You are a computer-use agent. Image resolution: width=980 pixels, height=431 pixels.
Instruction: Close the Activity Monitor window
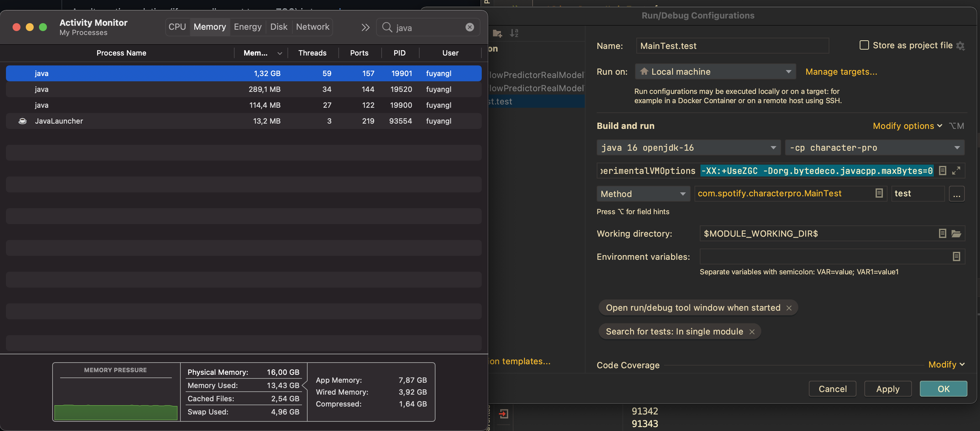tap(17, 27)
